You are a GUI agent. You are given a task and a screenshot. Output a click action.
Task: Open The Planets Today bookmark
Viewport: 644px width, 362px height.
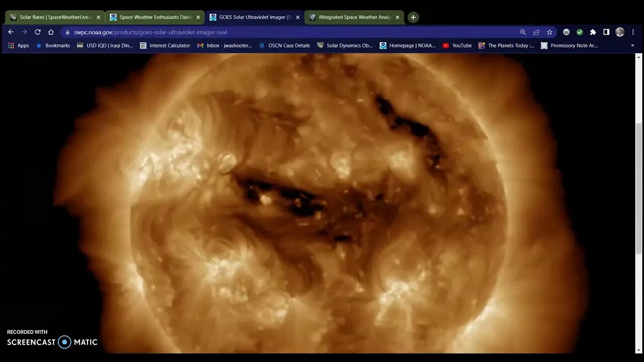[x=506, y=45]
